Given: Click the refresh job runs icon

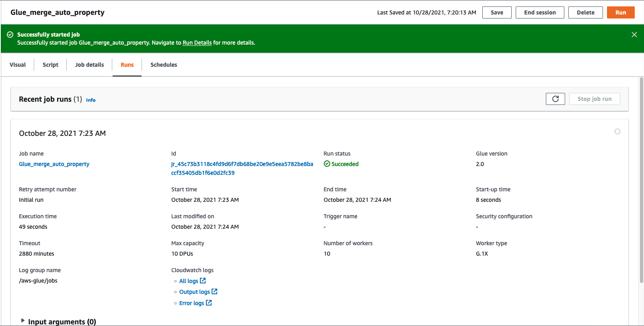Looking at the screenshot, I should (x=555, y=99).
